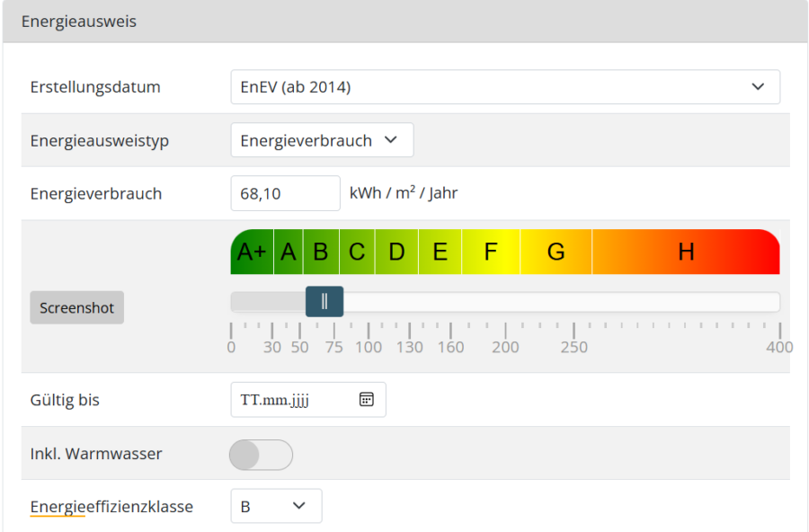Click the energy slider handle

tap(324, 302)
